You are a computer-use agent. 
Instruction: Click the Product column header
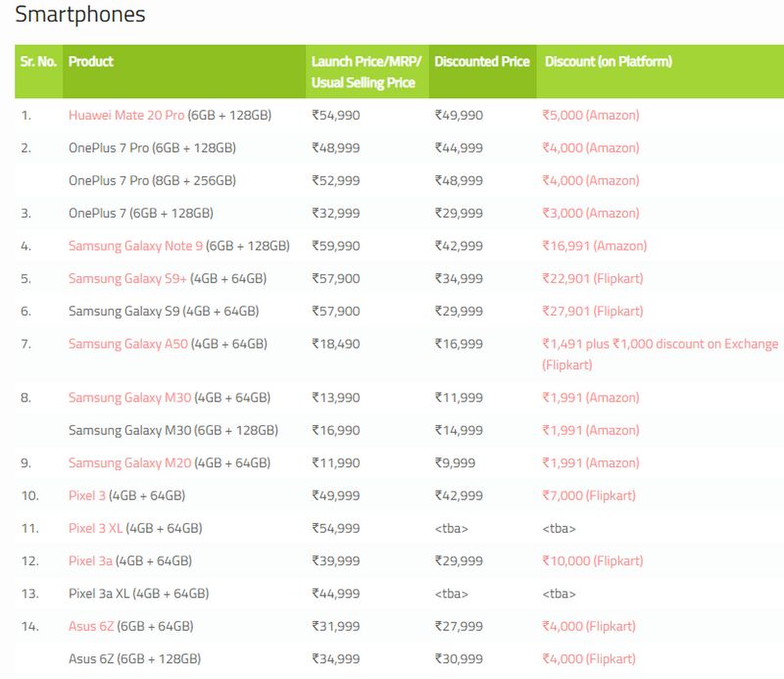[x=91, y=62]
